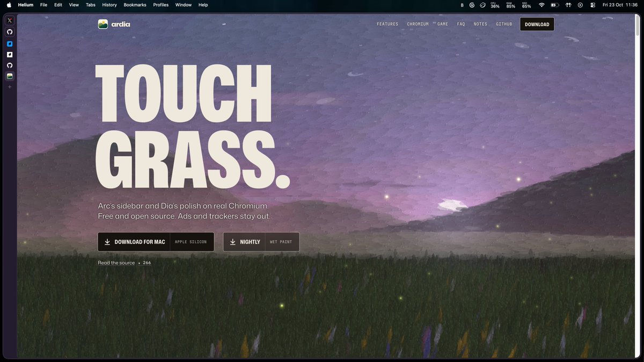Viewport: 644px width, 362px height.
Task: Open Control Center from menu bar
Action: [593, 5]
